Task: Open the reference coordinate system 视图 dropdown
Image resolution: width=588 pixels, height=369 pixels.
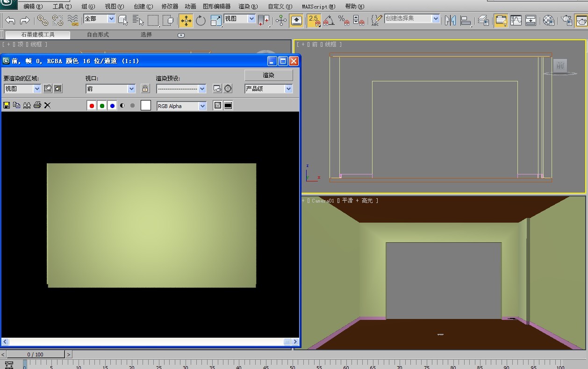Action: (x=239, y=19)
